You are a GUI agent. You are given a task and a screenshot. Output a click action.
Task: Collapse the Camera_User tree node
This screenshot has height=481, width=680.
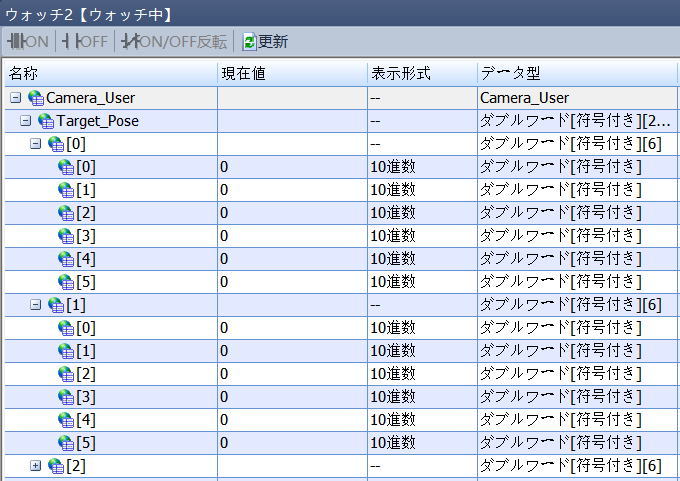click(x=15, y=98)
